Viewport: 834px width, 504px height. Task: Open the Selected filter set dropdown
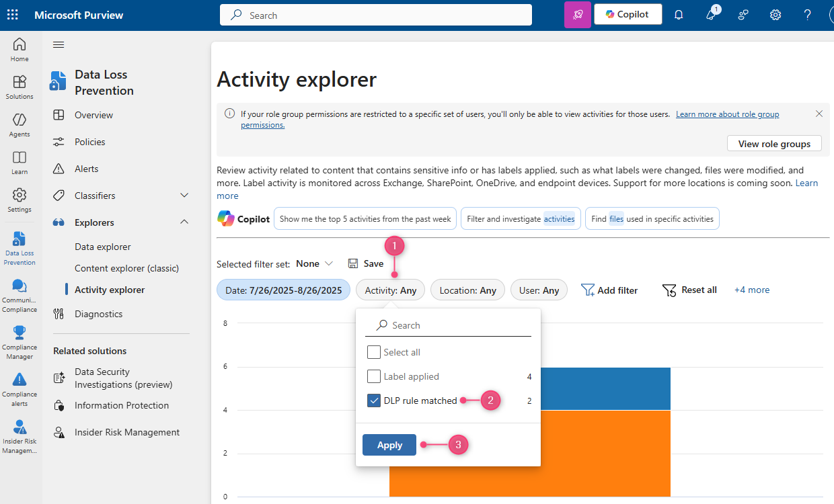pos(315,263)
